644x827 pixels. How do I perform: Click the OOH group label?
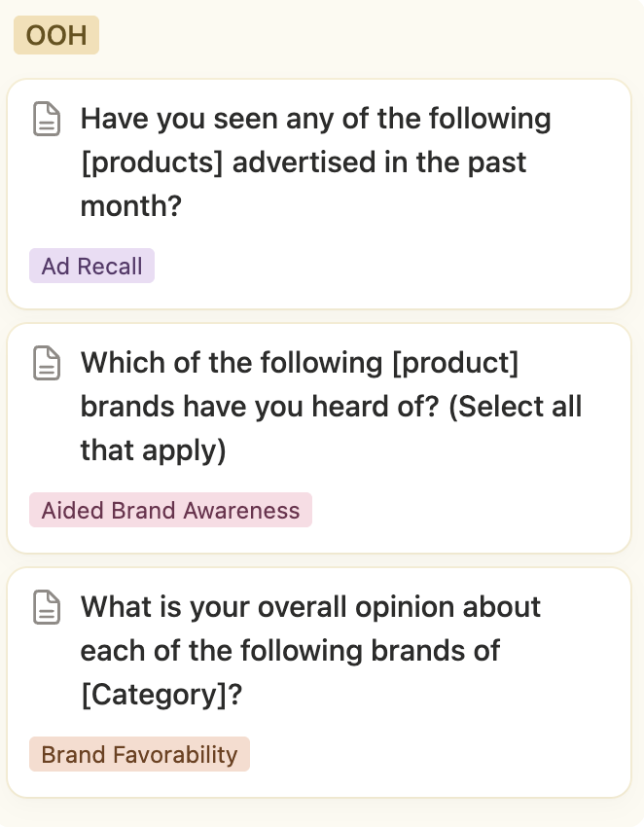(x=56, y=36)
